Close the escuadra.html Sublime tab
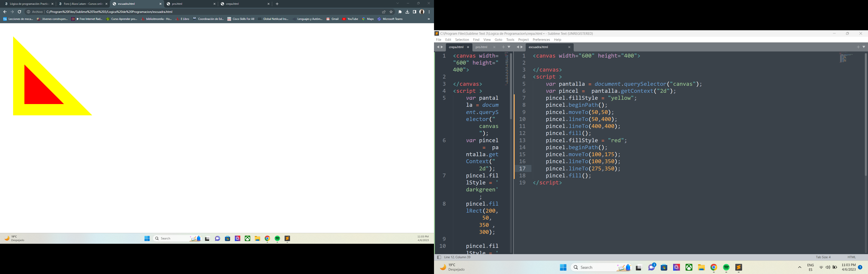Viewport: 868px width, 274px height. tap(569, 47)
